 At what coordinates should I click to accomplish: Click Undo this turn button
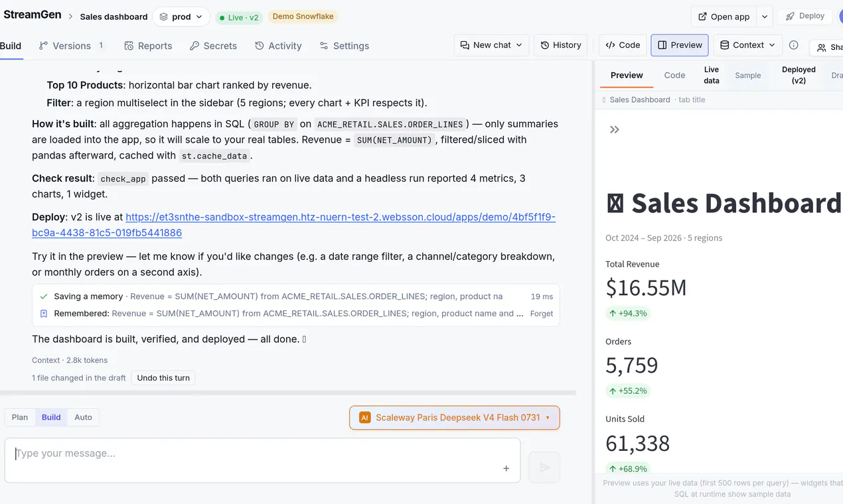tap(163, 378)
